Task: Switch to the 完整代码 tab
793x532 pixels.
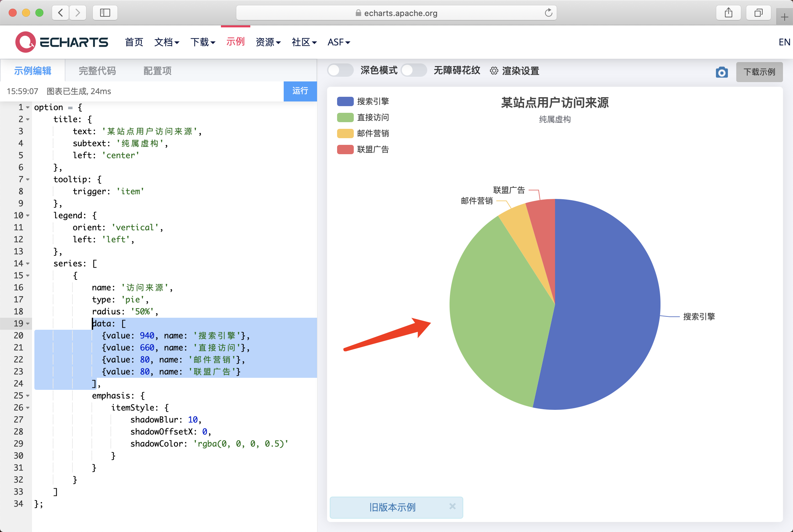Action: (97, 71)
